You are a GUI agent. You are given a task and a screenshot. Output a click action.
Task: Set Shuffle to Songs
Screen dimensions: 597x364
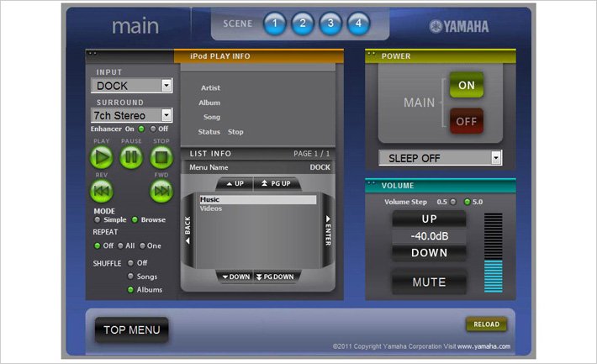(130, 276)
